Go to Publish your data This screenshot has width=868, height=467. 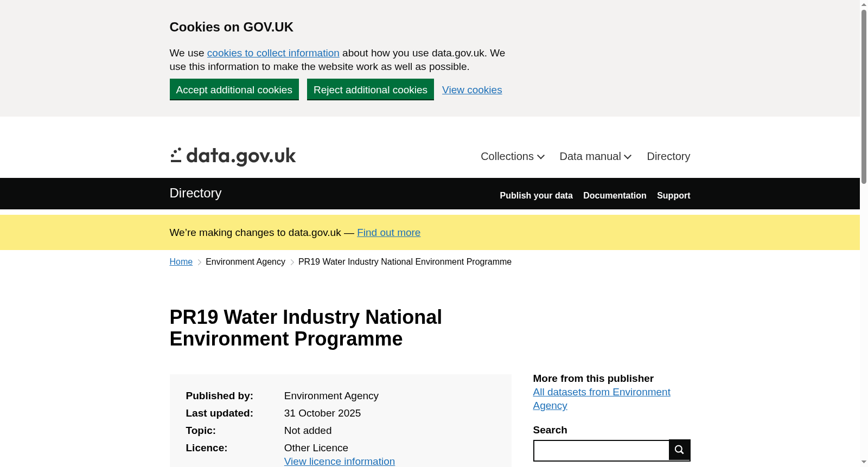(x=536, y=195)
